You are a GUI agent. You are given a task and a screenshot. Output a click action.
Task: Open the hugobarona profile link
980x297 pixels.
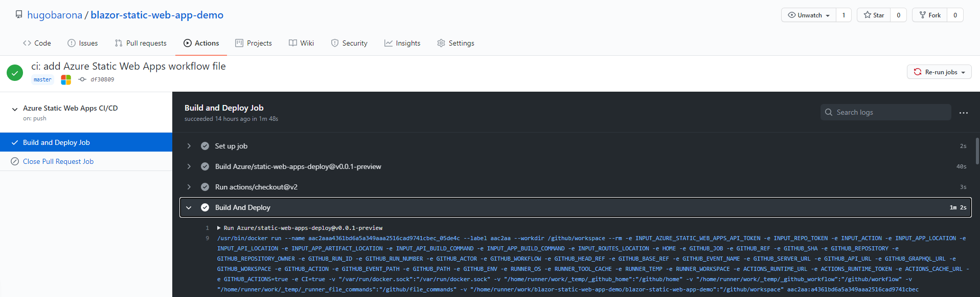55,15
